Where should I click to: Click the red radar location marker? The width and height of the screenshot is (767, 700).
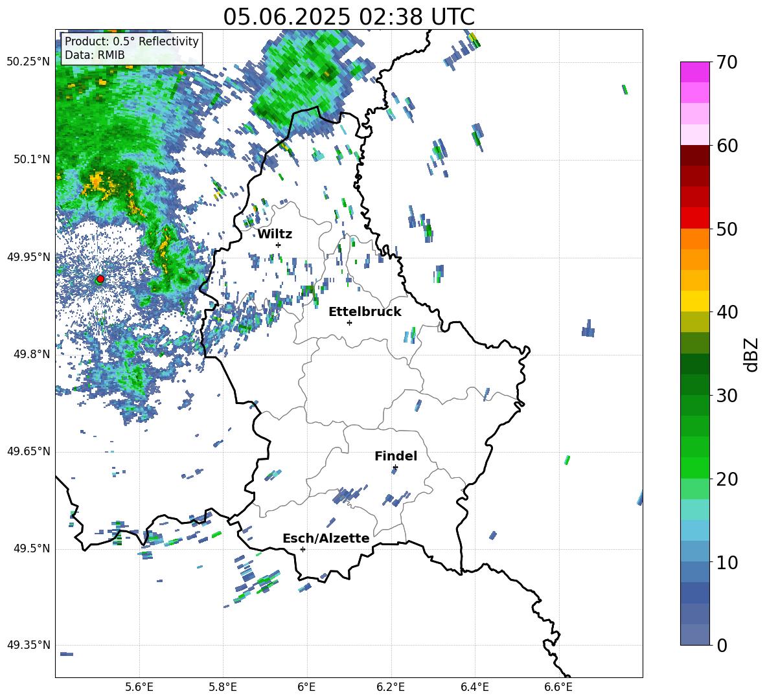(100, 278)
